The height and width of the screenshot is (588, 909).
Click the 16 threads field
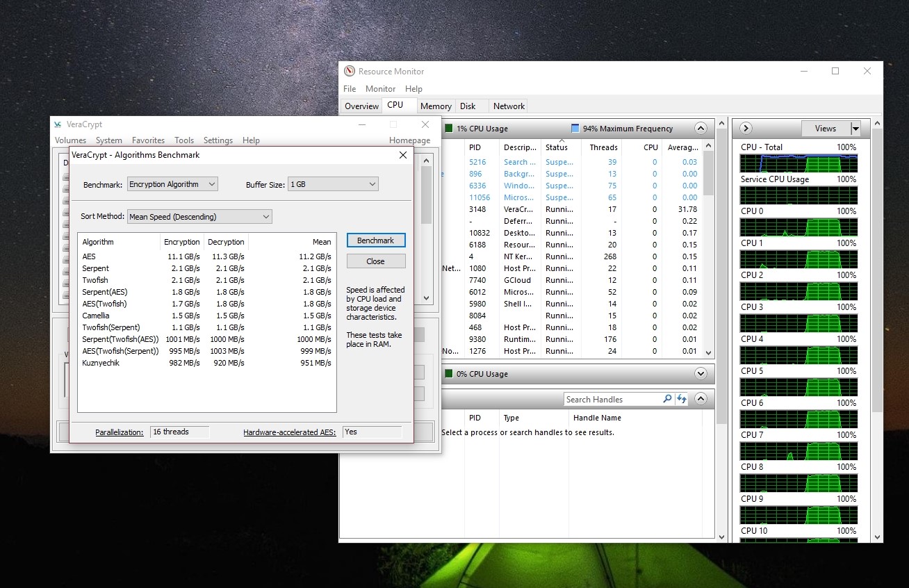point(179,432)
